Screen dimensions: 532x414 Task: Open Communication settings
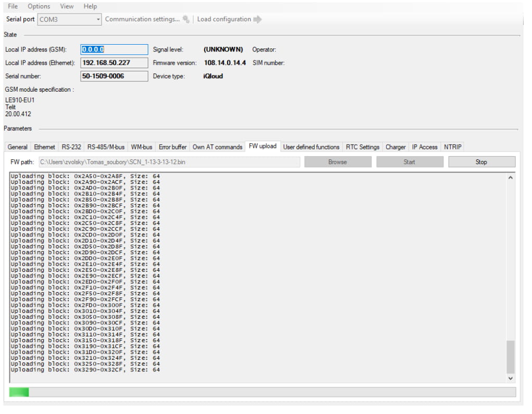[x=142, y=19]
